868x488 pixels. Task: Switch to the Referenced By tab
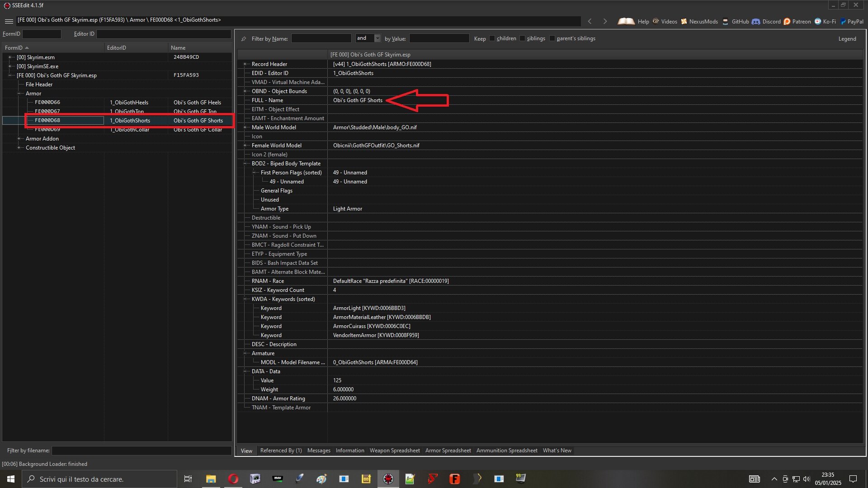point(281,450)
